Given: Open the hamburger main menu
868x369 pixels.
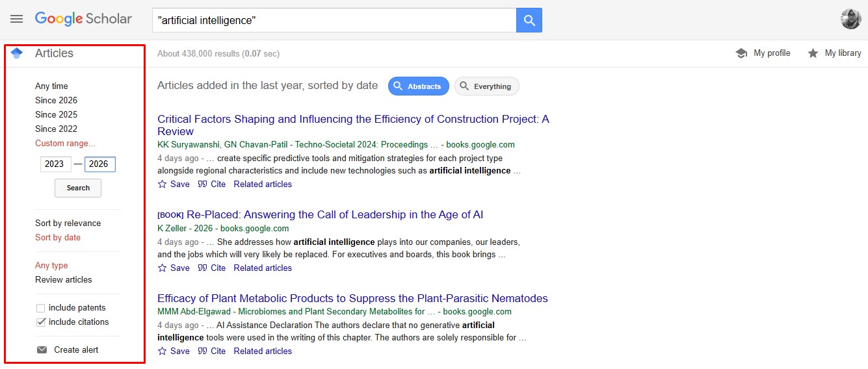Looking at the screenshot, I should [17, 19].
